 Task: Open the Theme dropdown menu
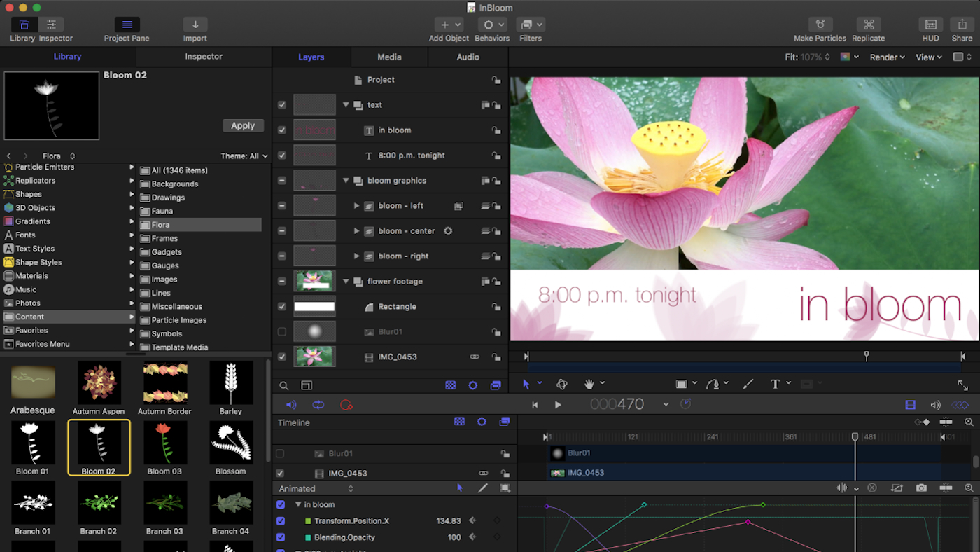[x=244, y=156]
